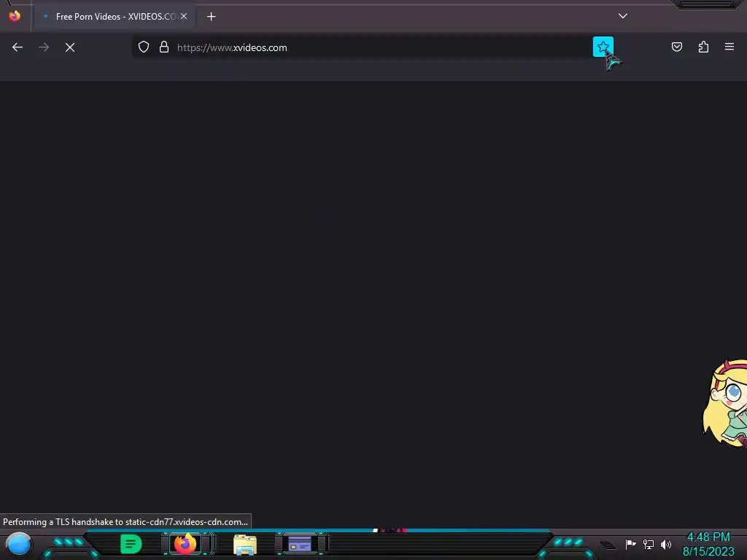View site security via padlock icon
Screen dimensions: 747x560
coord(164,47)
